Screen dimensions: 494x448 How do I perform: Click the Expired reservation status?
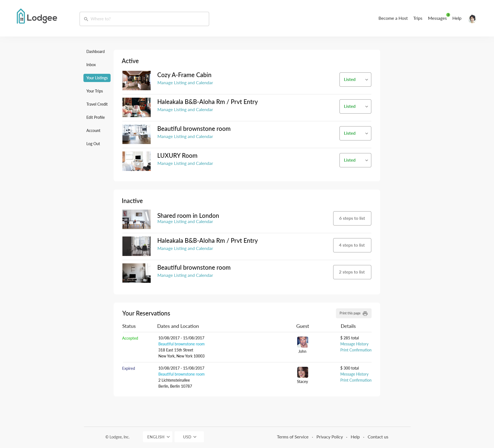[128, 368]
